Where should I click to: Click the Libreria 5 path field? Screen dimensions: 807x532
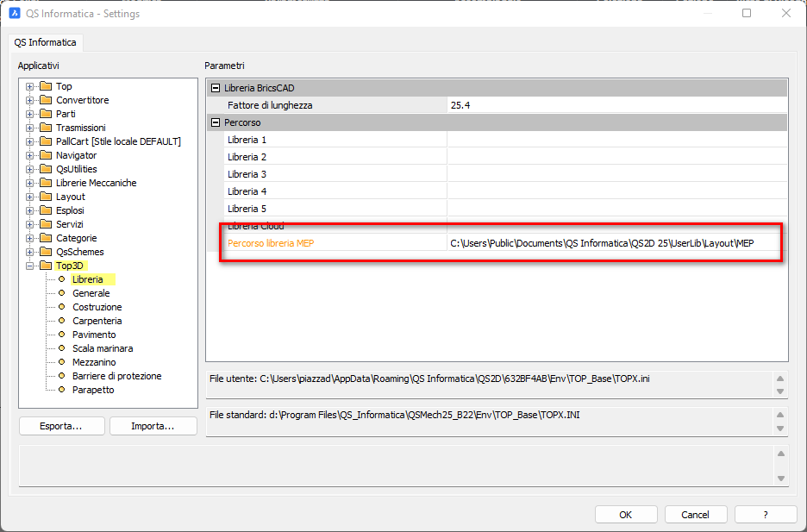click(617, 209)
